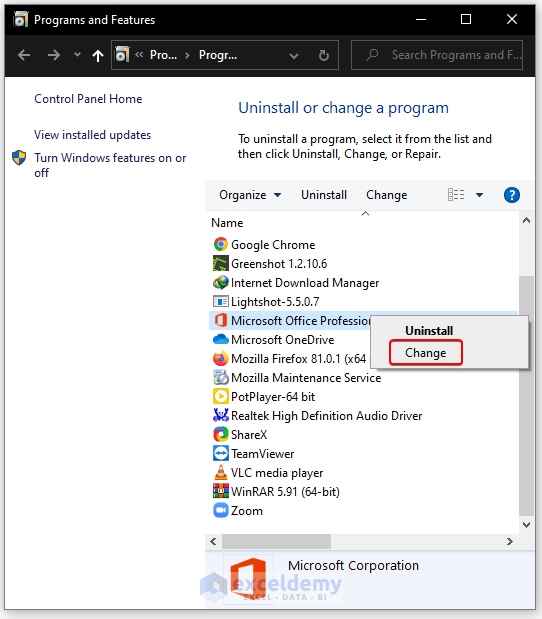The image size is (542, 619).
Task: Open the Organize dropdown menu
Action: pyautogui.click(x=250, y=195)
